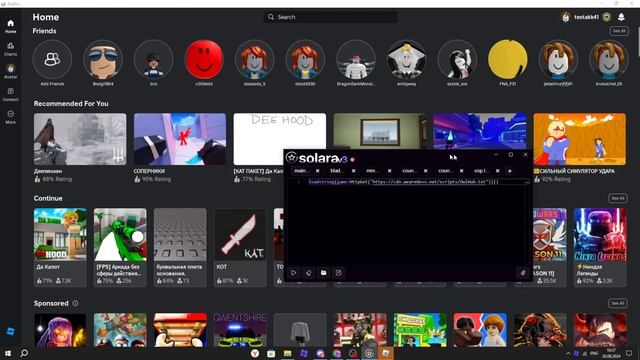
Task: Click the testakk41 username
Action: coord(586,17)
